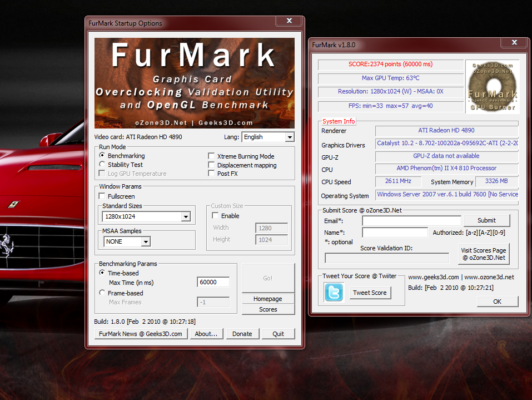Viewport: 532px width, 400px height.
Task: Click the Email input field
Action: pyautogui.click(x=411, y=221)
